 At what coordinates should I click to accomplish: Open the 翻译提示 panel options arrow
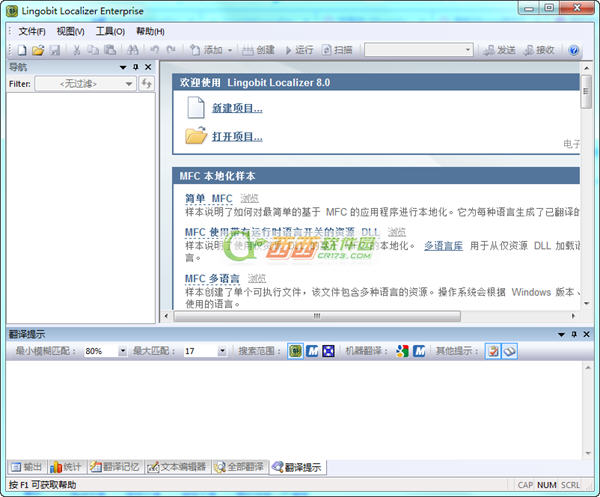(x=561, y=334)
